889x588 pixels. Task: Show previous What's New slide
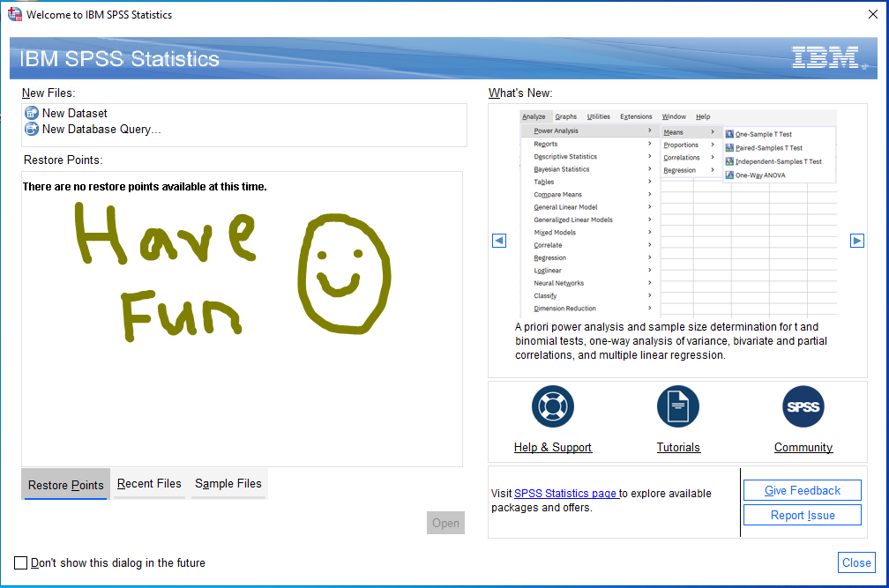pyautogui.click(x=499, y=241)
